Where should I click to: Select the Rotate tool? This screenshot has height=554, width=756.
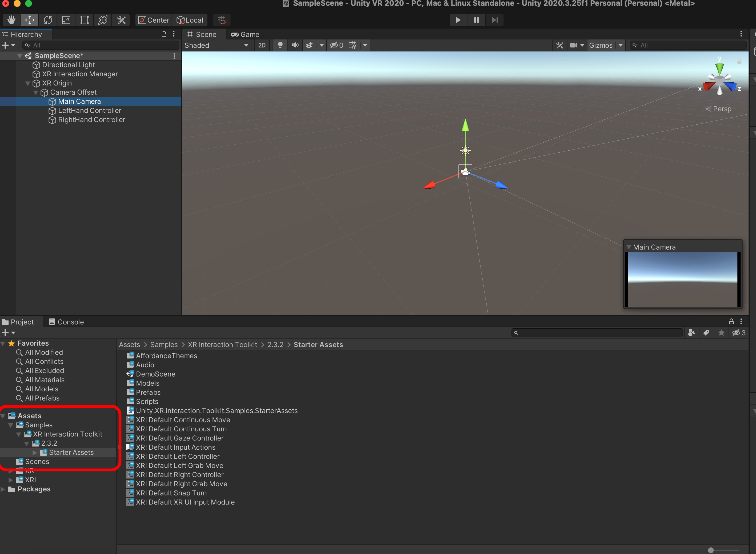coord(48,20)
